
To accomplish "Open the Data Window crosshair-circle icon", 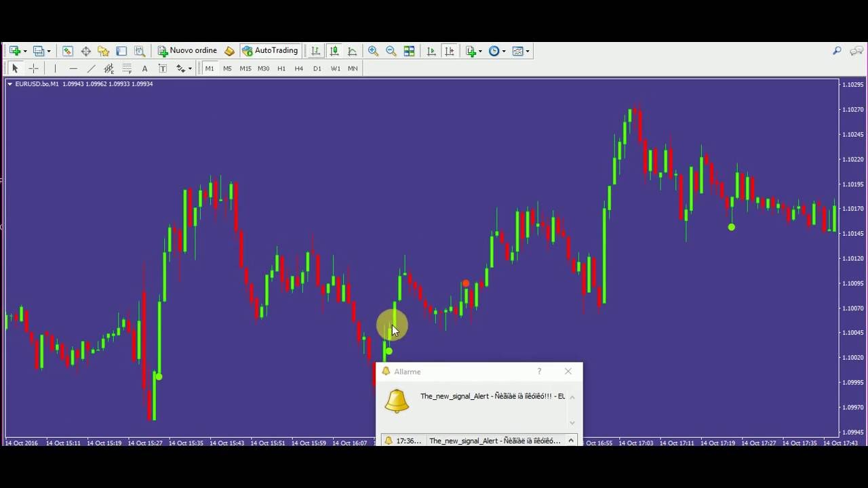I will [86, 51].
